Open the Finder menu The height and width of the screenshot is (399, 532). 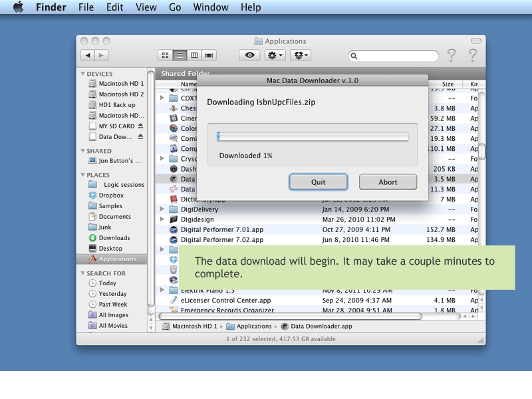point(51,7)
